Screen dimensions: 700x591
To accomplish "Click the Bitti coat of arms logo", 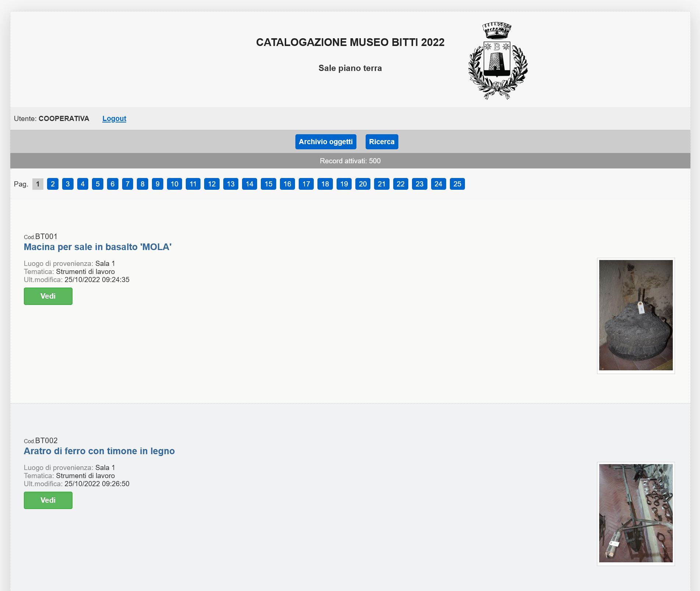I will 498,61.
